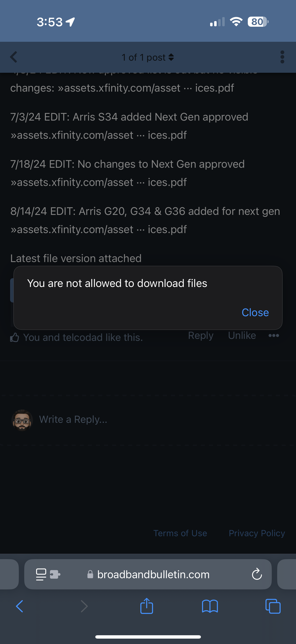296x644 pixels.
Task: Reply to the post
Action: [x=201, y=335]
